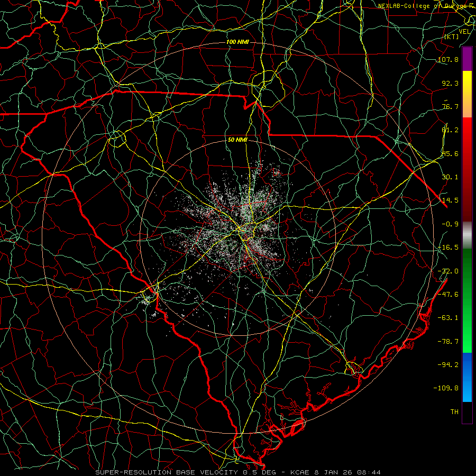
Task: Click the -109.8 velocity scale value
Action: point(446,388)
